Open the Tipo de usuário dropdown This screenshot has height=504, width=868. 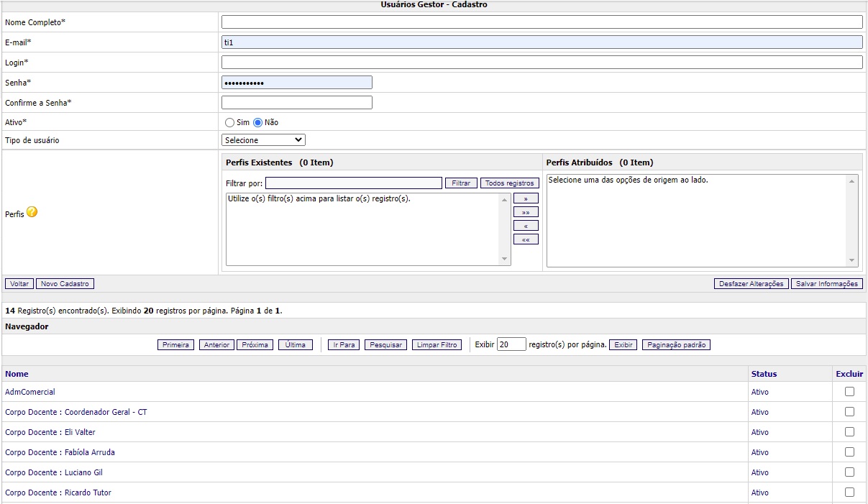click(263, 140)
